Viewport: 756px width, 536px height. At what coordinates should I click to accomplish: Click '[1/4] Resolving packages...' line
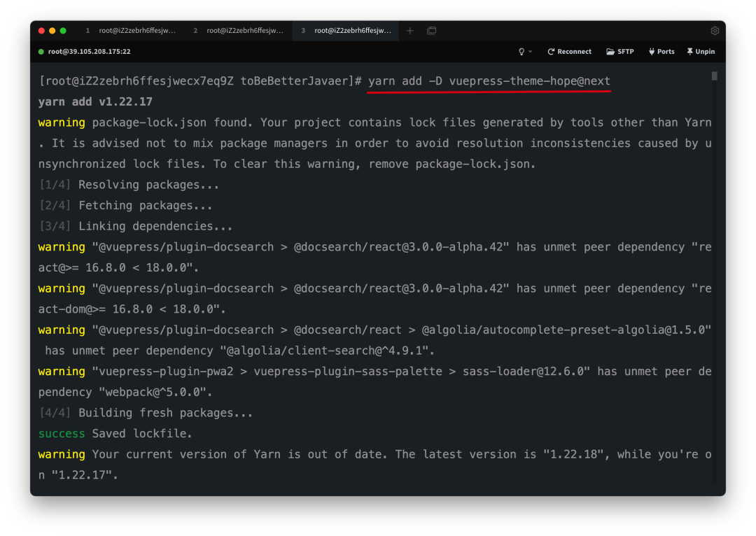129,185
